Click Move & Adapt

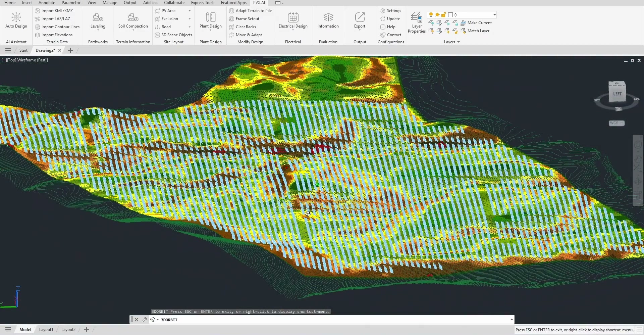(246, 35)
